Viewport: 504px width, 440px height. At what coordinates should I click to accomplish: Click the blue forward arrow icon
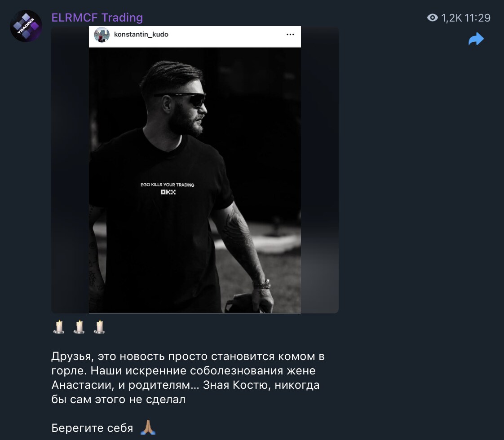pyautogui.click(x=476, y=39)
